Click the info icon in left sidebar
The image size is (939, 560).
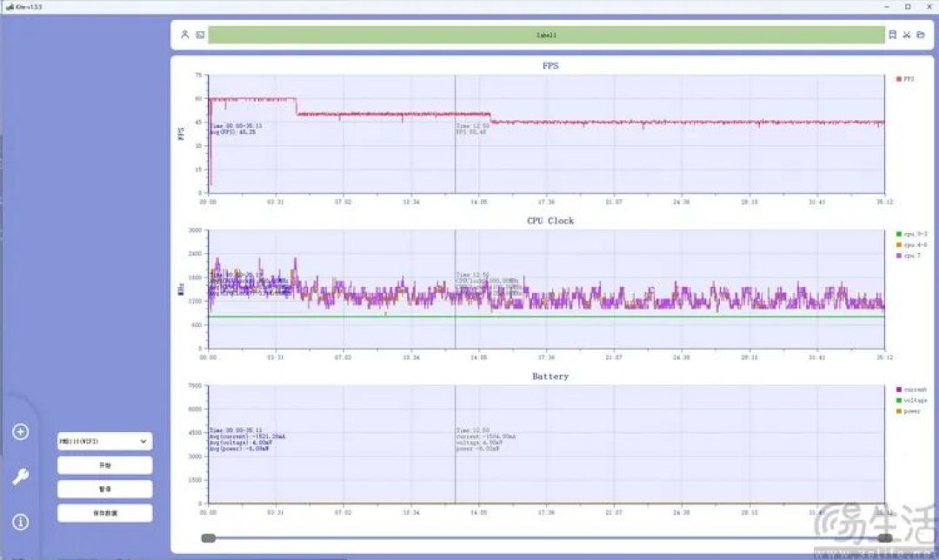20,523
